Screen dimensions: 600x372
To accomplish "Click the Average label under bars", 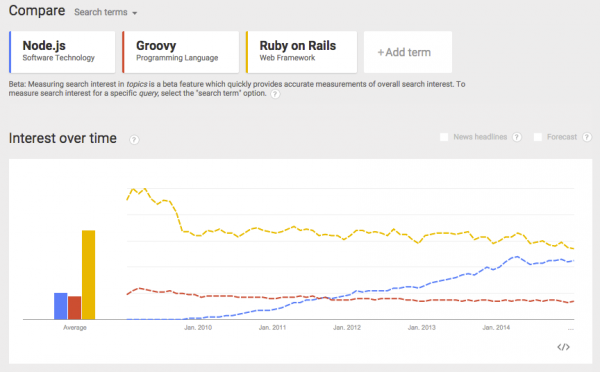I will coord(75,328).
